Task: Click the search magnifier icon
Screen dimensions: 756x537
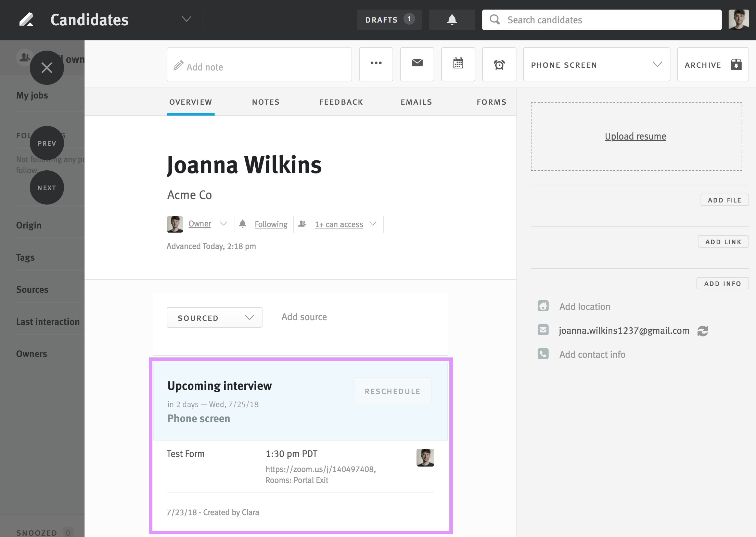Action: [495, 19]
